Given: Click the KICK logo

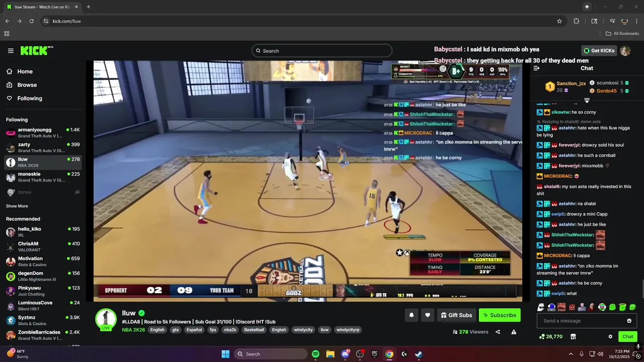Looking at the screenshot, I should [x=36, y=50].
